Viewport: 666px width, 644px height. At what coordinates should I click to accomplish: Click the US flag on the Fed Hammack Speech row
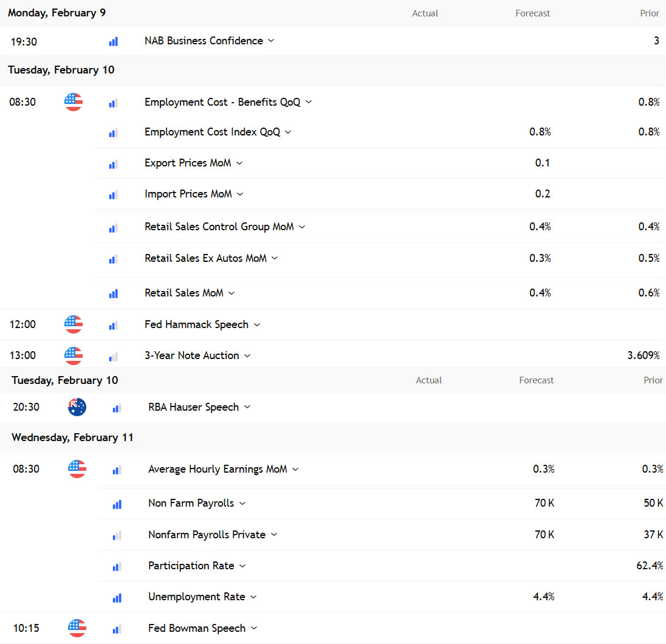click(x=74, y=324)
